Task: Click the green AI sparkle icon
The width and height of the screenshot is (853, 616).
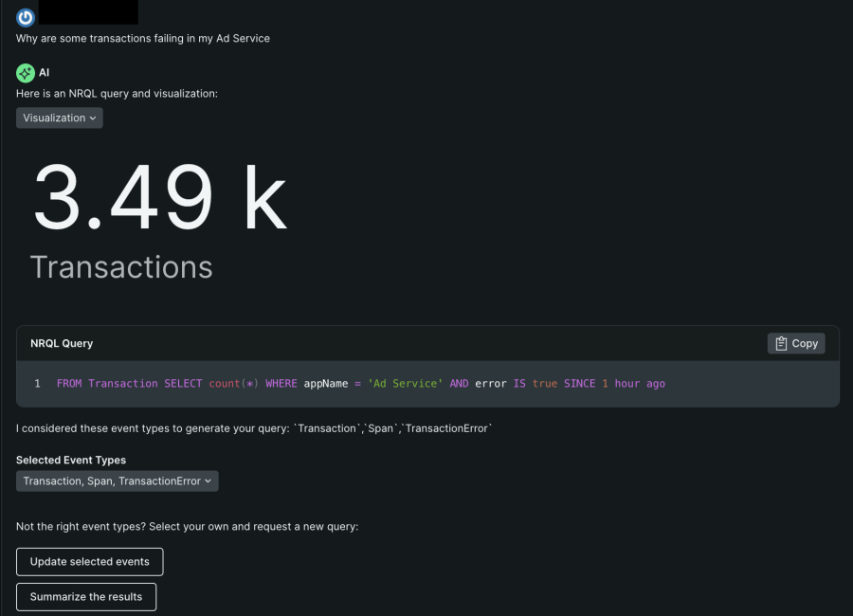Action: click(x=26, y=73)
